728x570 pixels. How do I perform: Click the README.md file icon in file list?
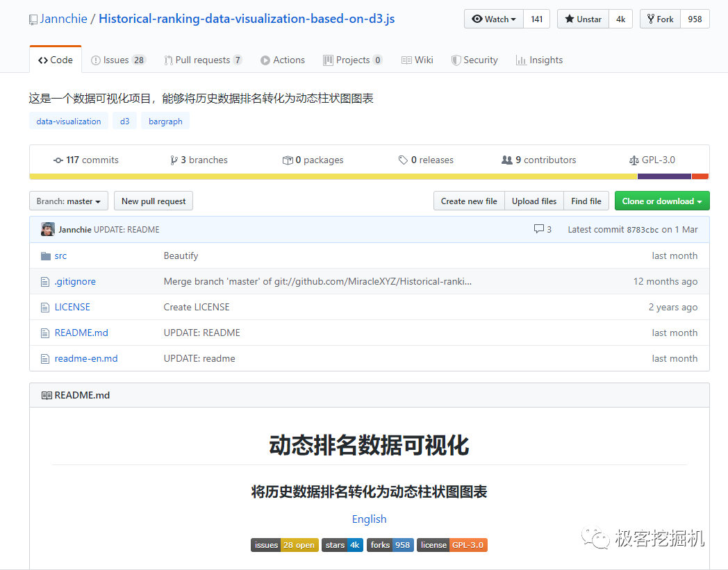[x=45, y=333]
